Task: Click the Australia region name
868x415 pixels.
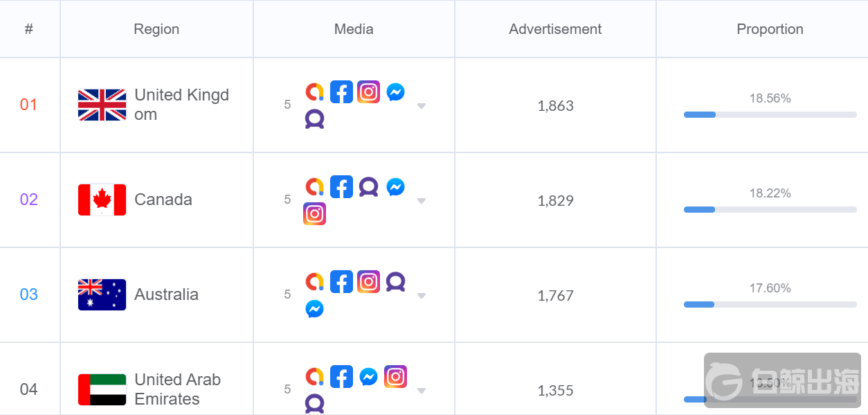Action: [x=166, y=294]
